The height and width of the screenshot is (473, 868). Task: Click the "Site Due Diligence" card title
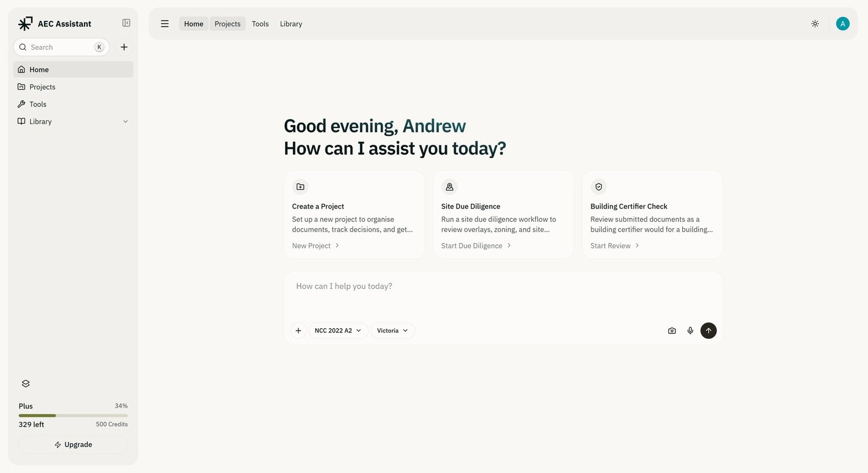tap(471, 206)
